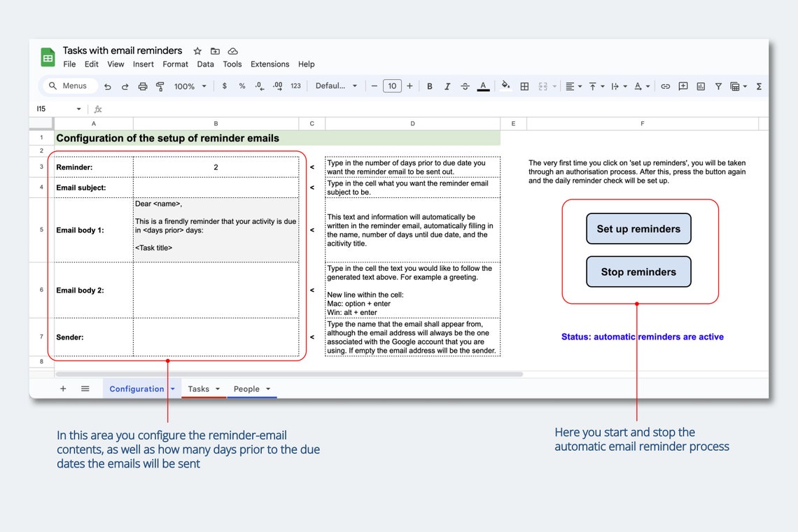This screenshot has height=532, width=798.
Task: Click the create filter funnel icon
Action: [718, 87]
